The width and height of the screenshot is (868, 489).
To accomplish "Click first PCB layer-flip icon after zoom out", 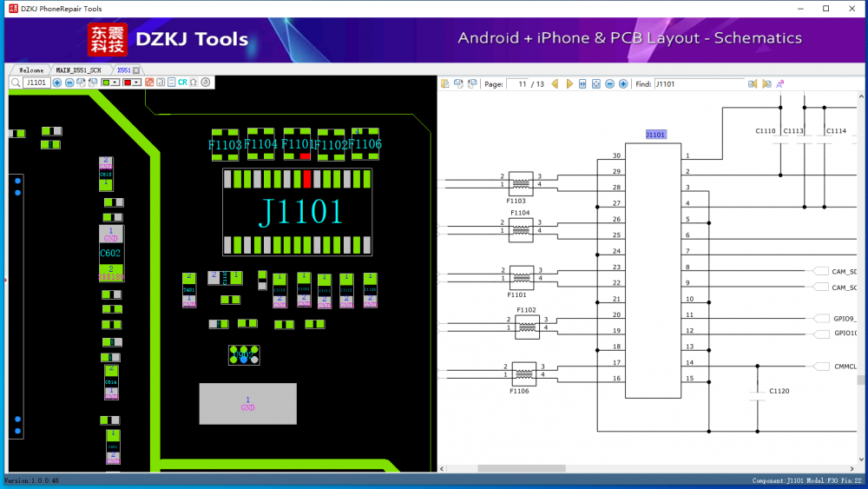I will pyautogui.click(x=82, y=83).
